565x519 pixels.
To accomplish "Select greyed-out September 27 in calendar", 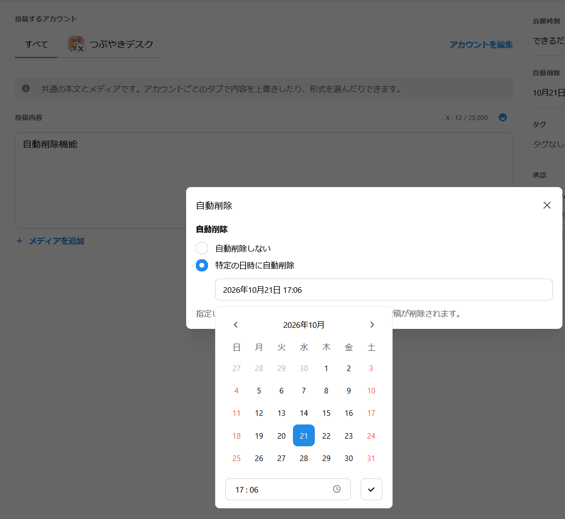I will pyautogui.click(x=236, y=368).
